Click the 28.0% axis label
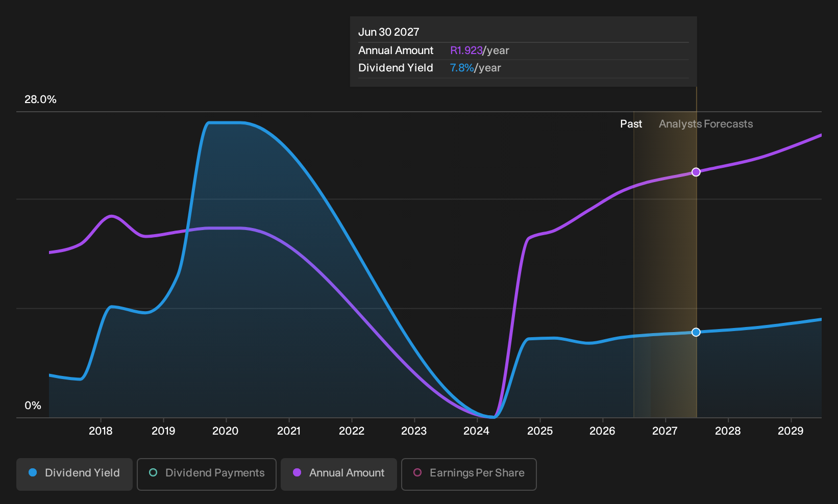The height and width of the screenshot is (504, 838). (x=40, y=99)
